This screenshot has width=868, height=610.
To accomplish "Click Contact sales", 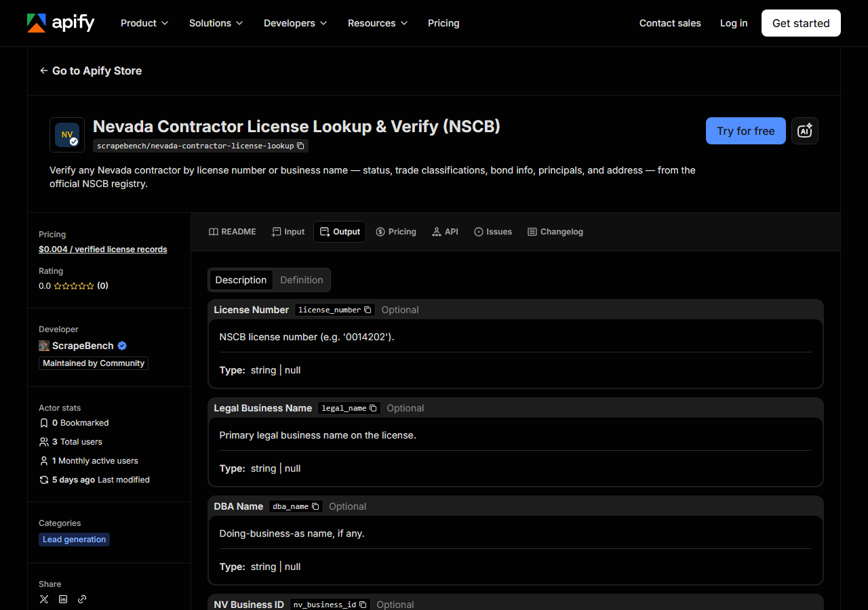I will [670, 23].
